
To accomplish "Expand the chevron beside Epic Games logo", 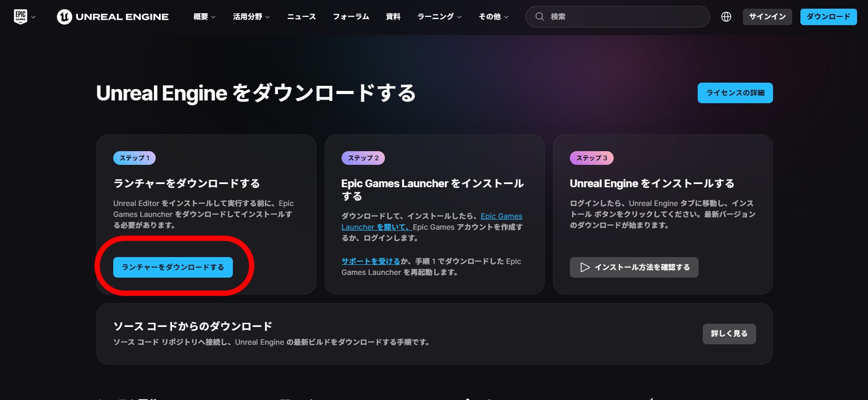I will pyautogui.click(x=33, y=17).
